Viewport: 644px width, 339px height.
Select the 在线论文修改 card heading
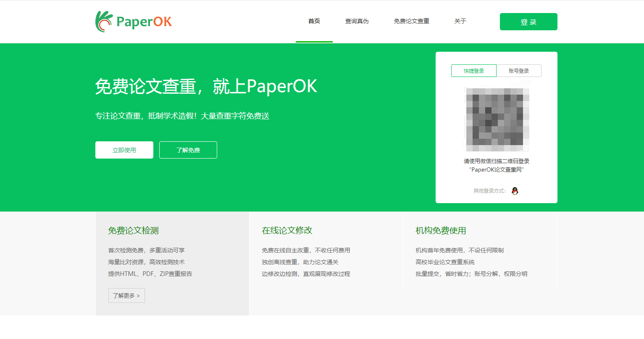coord(287,230)
